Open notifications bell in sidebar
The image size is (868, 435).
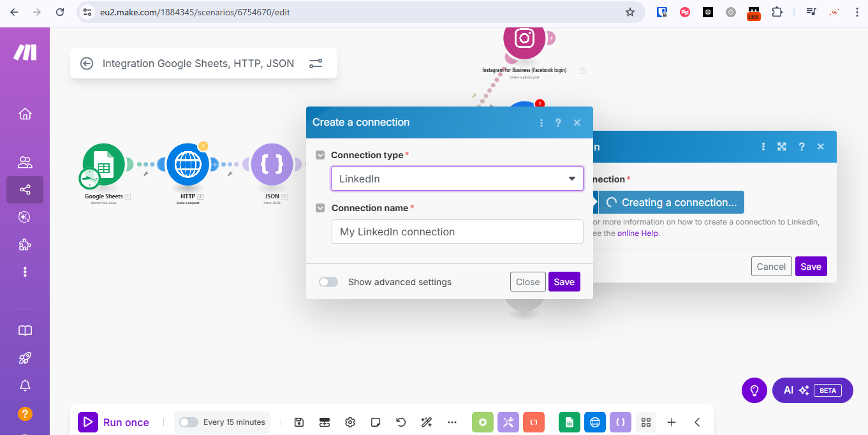coord(25,385)
